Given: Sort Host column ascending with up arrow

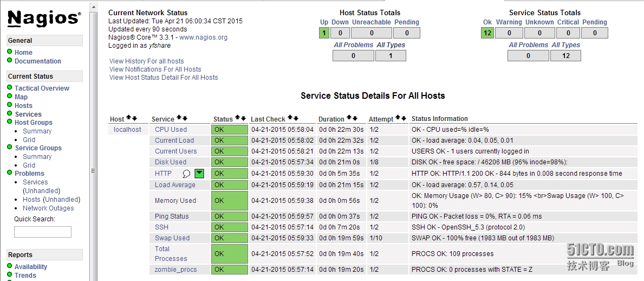Looking at the screenshot, I should [x=128, y=118].
